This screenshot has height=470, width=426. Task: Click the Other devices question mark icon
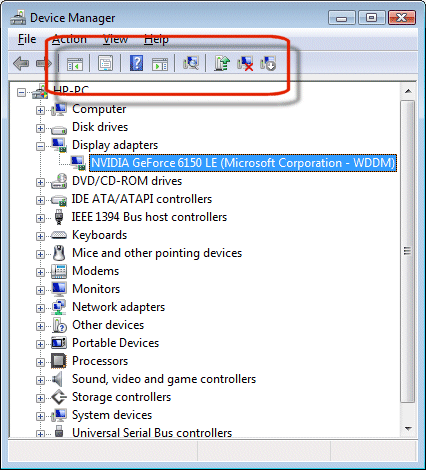pyautogui.click(x=59, y=325)
